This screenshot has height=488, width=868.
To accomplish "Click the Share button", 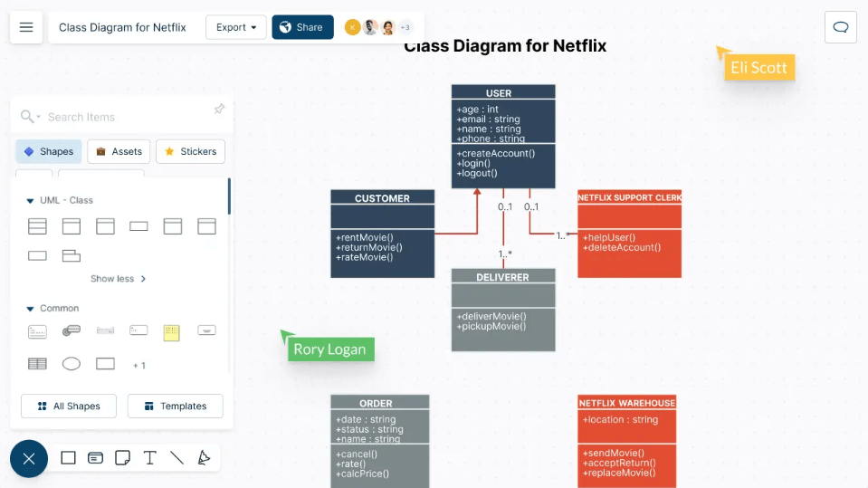I will click(x=302, y=27).
